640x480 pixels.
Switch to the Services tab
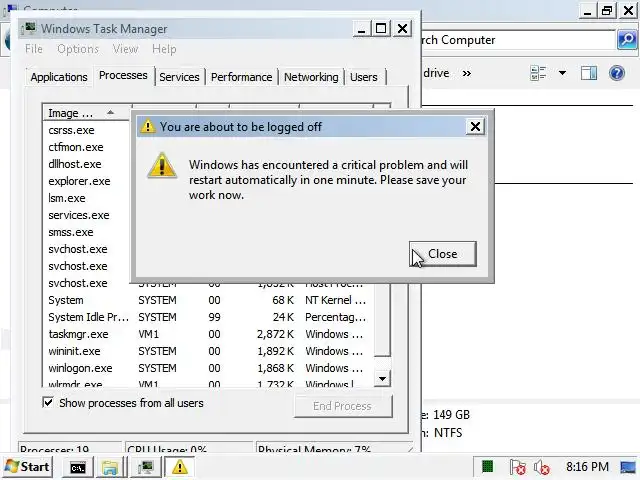pyautogui.click(x=179, y=77)
